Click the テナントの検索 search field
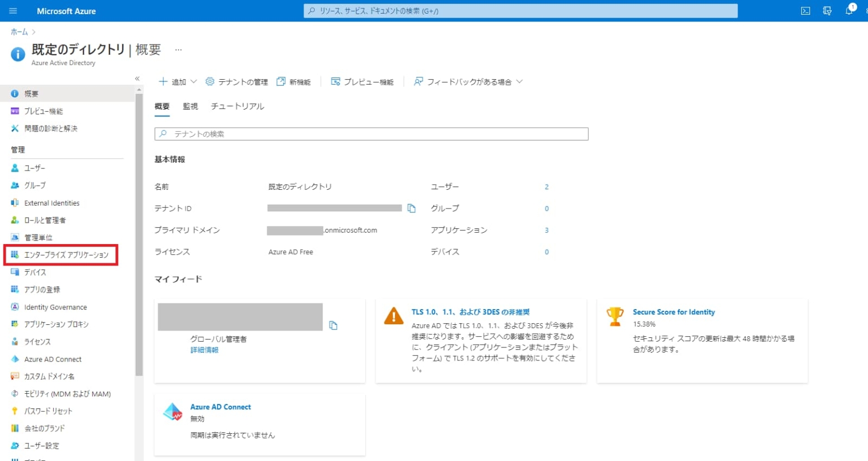The height and width of the screenshot is (461, 868). (371, 134)
